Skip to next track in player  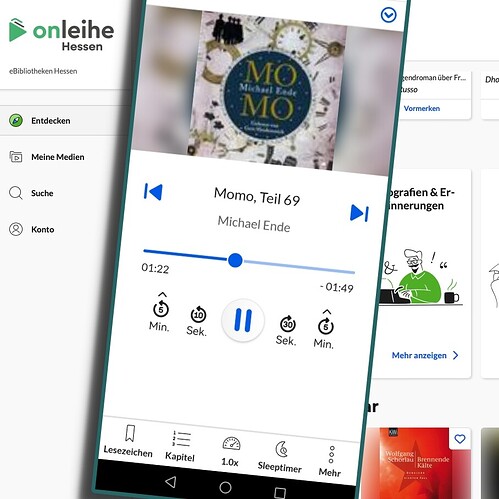click(x=360, y=213)
